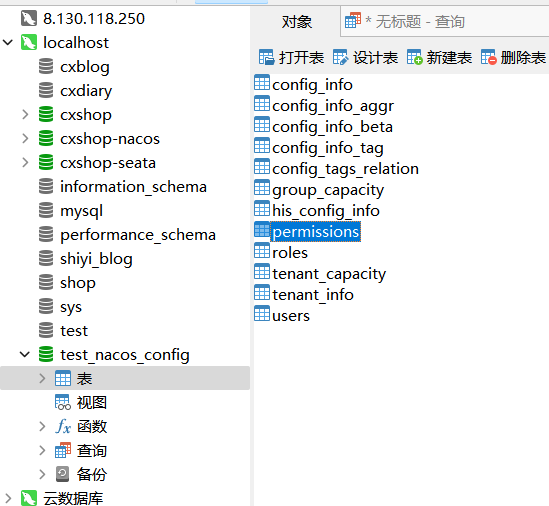Click 新建表 new table button
Screen dimensions: 549x506
(439, 57)
